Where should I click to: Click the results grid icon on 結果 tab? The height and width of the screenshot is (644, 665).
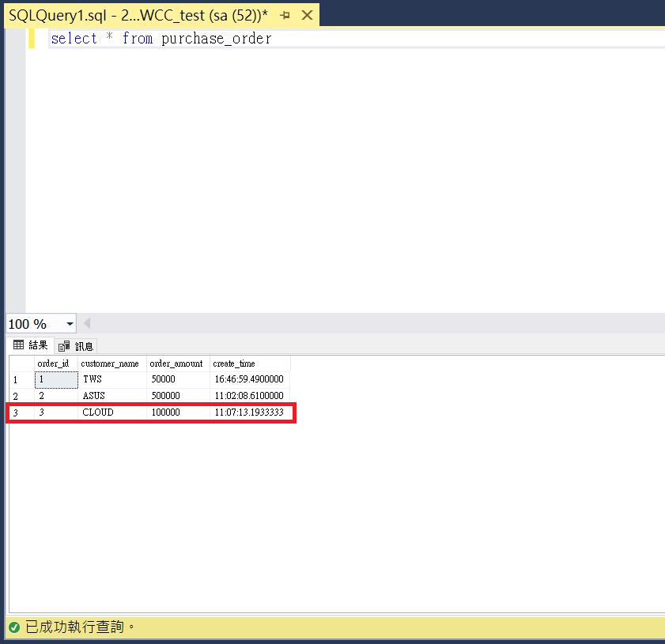click(18, 345)
